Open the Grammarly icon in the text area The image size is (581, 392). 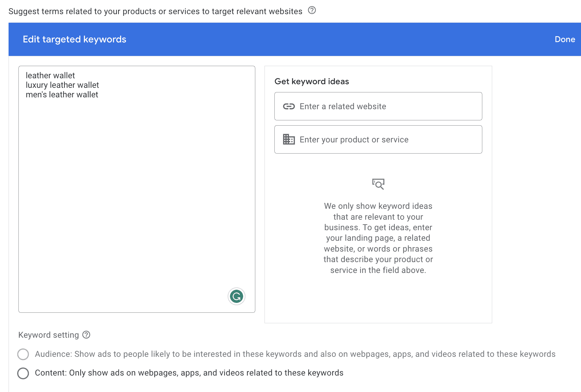[x=236, y=297]
